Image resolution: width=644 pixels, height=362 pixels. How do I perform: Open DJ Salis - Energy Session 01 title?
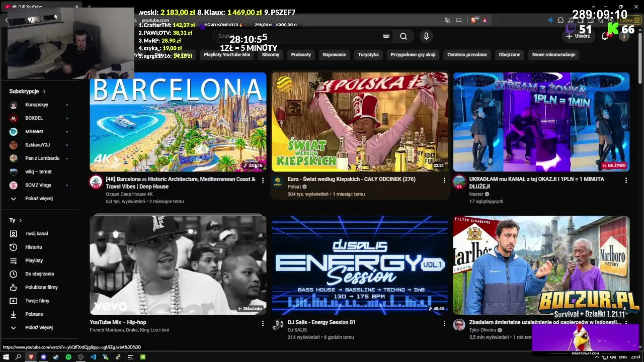click(x=321, y=323)
